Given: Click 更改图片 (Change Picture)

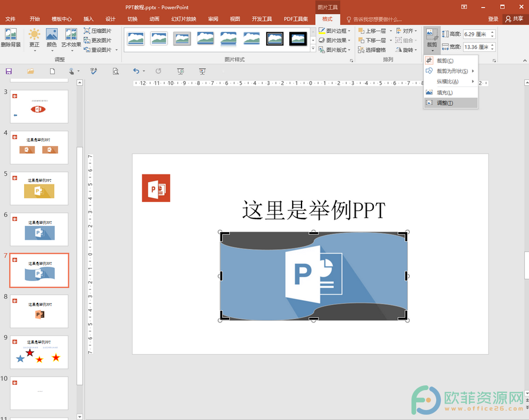Looking at the screenshot, I should [x=98, y=40].
